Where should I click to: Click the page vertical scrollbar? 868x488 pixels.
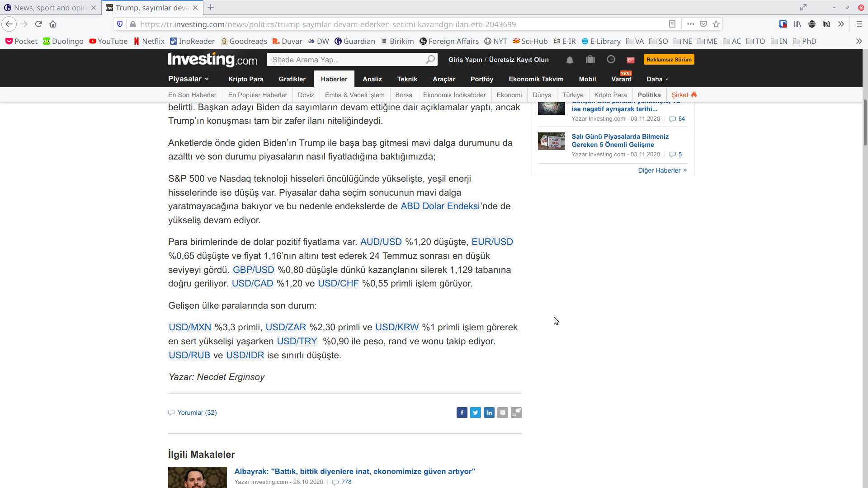point(865,122)
